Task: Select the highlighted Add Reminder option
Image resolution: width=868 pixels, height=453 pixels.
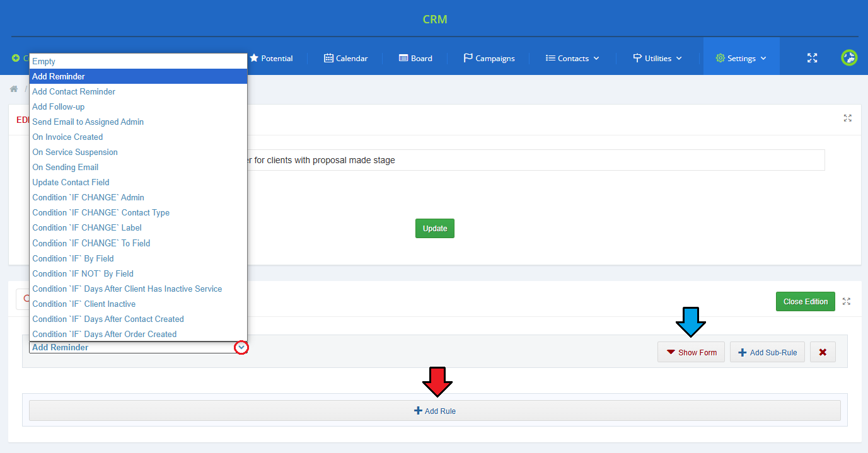Action: click(x=138, y=76)
